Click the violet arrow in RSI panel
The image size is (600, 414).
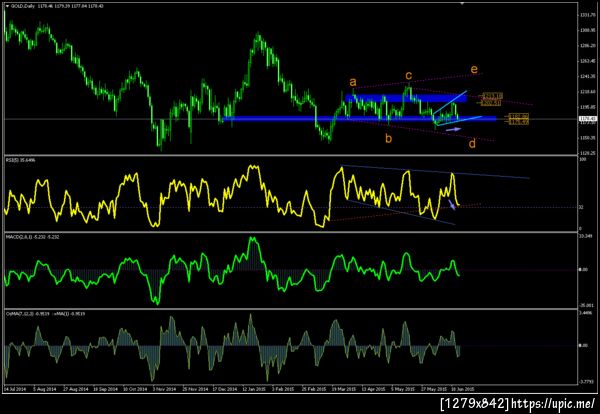(x=452, y=204)
